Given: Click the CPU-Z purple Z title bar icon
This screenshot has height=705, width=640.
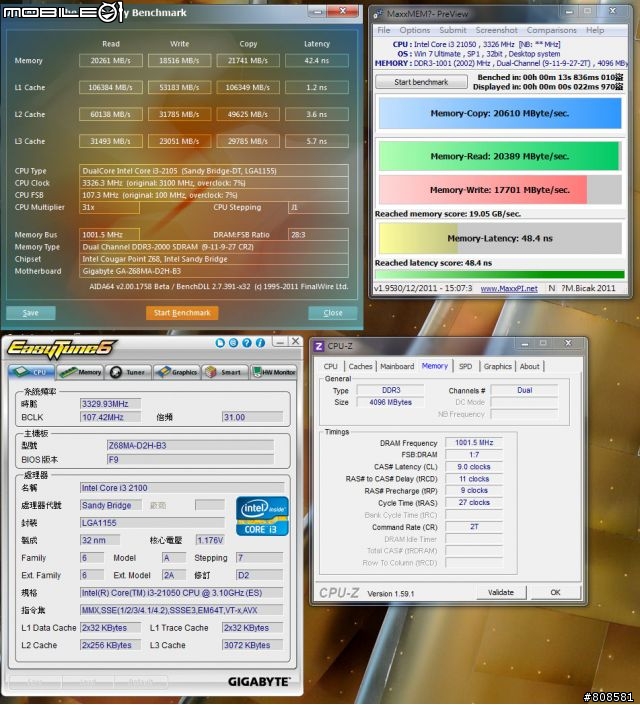Looking at the screenshot, I should point(319,346).
